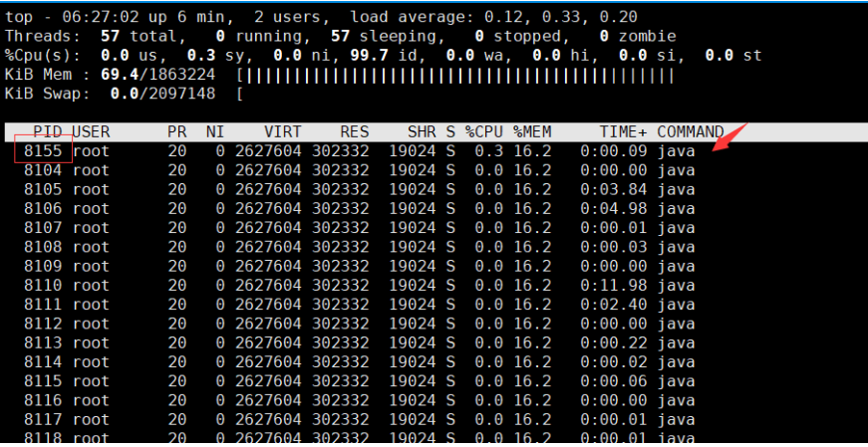This screenshot has height=447, width=868.
Task: Click the USER column header
Action: tap(92, 131)
